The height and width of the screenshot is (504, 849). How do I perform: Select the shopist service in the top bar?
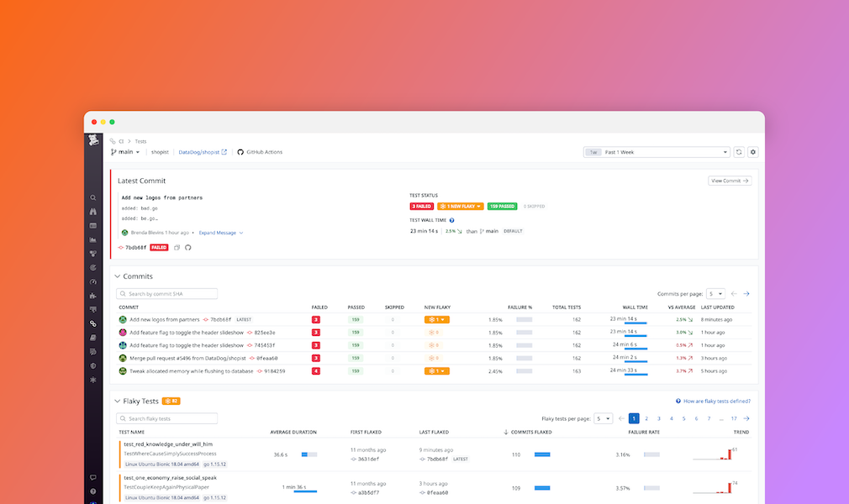point(160,152)
